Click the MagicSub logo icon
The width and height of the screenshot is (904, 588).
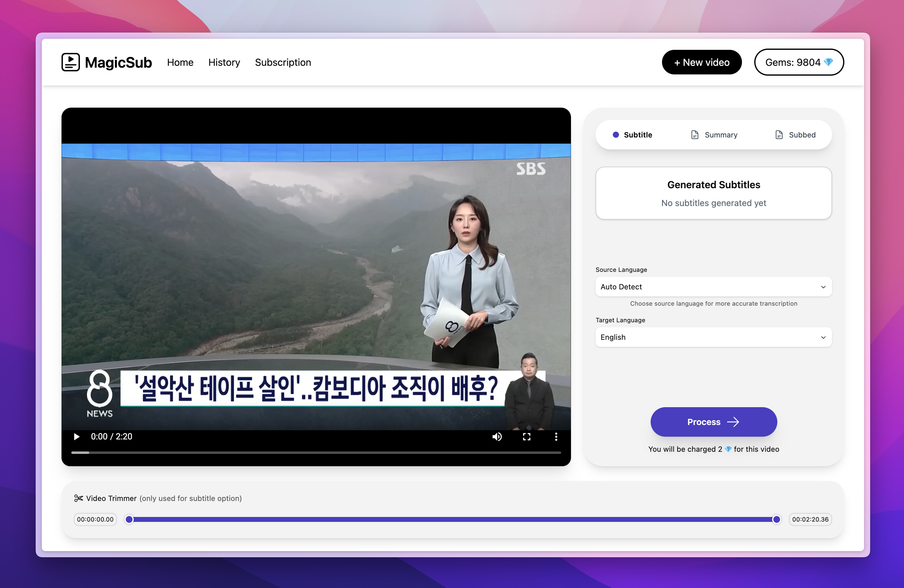click(x=71, y=62)
